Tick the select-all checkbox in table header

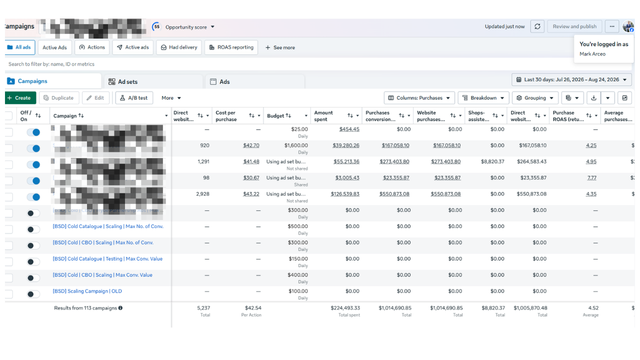pyautogui.click(x=9, y=116)
